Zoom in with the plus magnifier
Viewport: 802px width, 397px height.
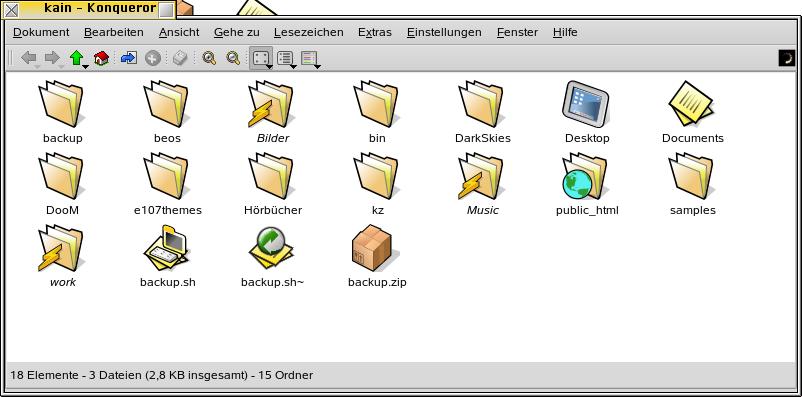(x=209, y=58)
